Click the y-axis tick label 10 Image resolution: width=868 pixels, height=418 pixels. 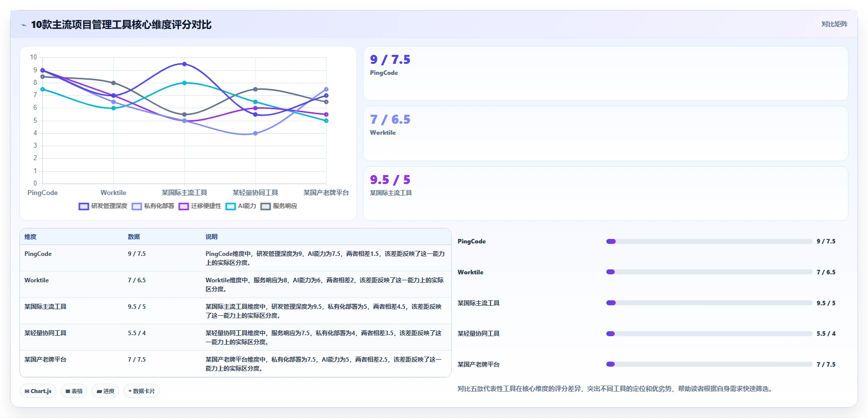[33, 57]
